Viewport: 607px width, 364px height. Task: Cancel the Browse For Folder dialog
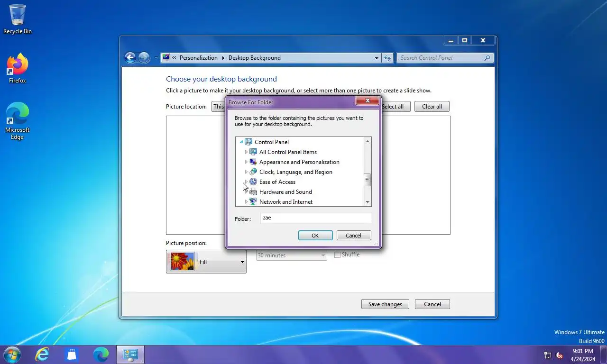coord(354,235)
